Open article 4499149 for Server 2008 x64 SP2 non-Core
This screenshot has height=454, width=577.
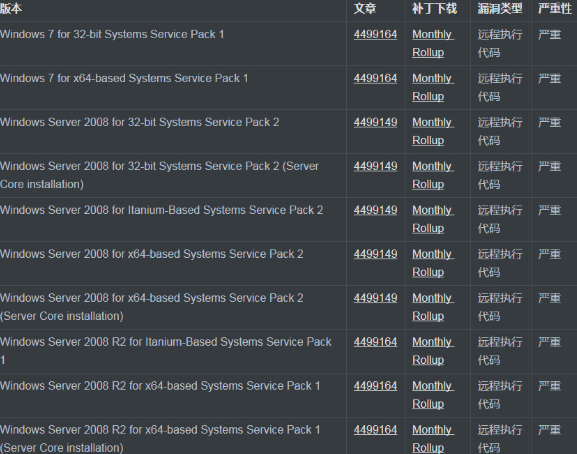pos(375,254)
